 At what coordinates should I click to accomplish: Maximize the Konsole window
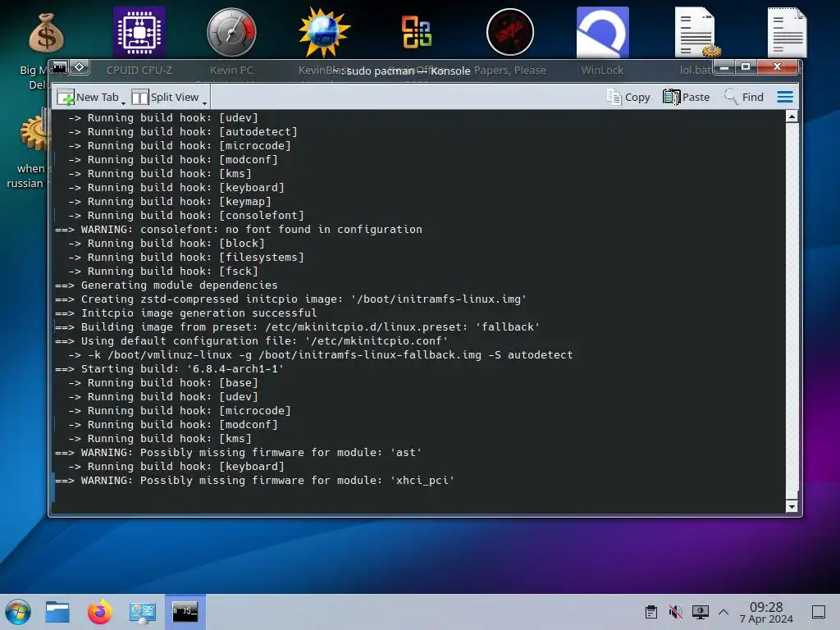click(x=745, y=67)
